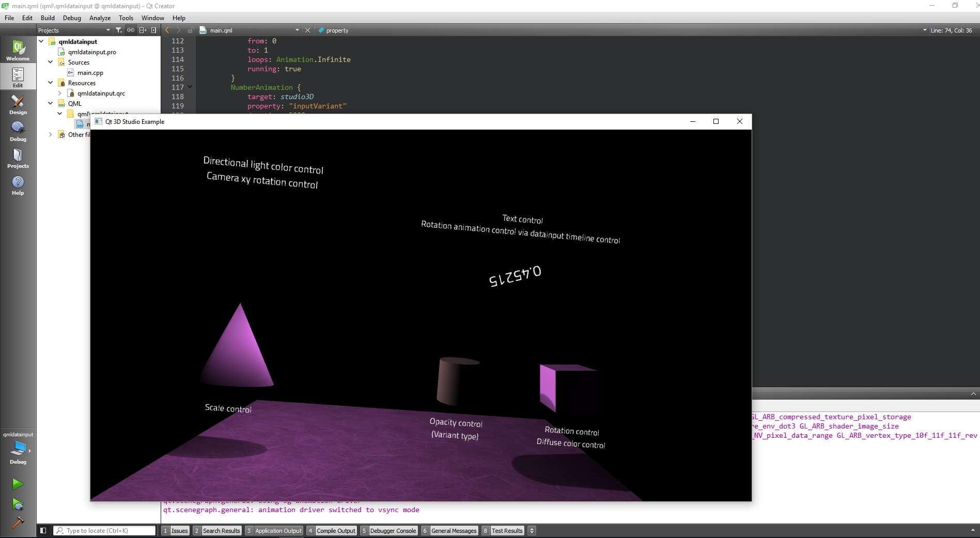Image resolution: width=980 pixels, height=538 pixels.
Task: Open the Help mode
Action: (18, 185)
